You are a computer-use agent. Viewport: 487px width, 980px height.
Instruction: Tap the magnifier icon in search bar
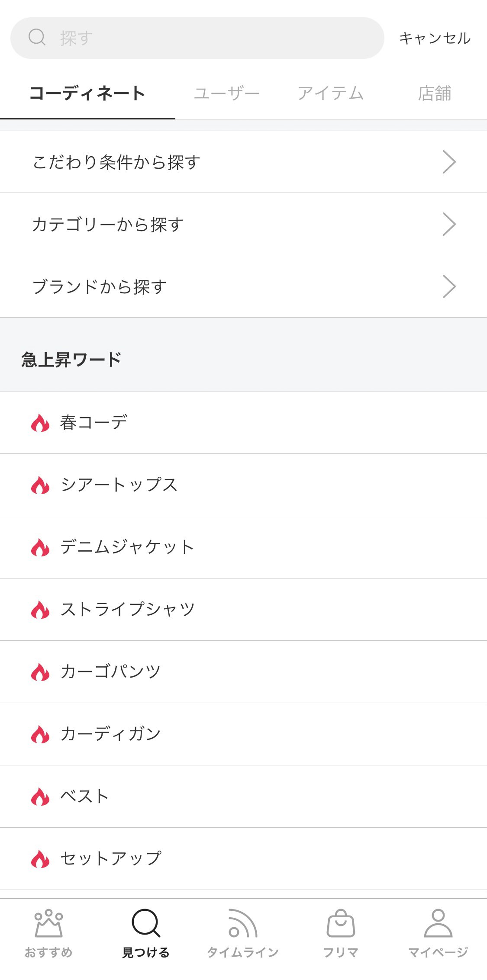coord(37,38)
